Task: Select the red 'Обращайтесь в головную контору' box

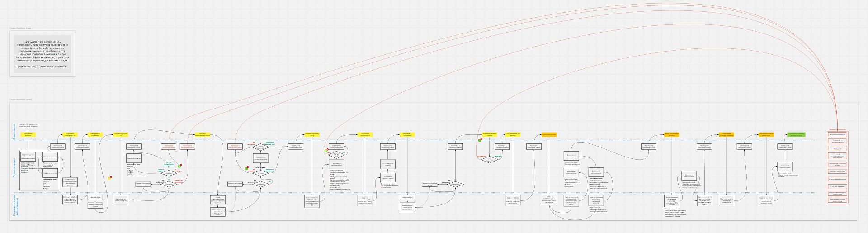Action: 837,164
